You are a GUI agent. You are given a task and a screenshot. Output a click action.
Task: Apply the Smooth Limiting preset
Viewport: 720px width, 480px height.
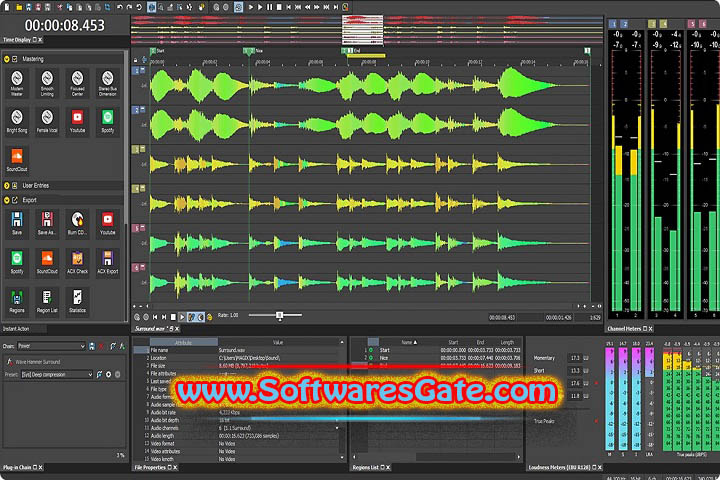47,83
